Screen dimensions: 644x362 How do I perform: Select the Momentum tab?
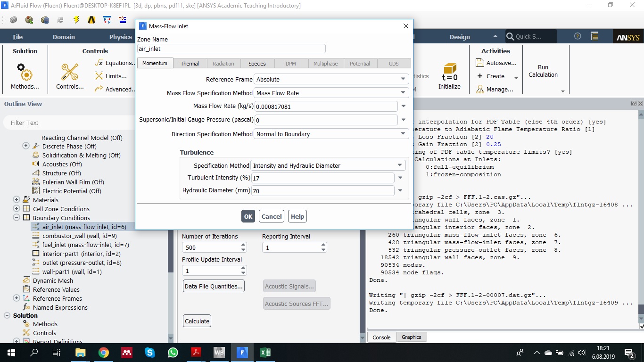(x=155, y=63)
